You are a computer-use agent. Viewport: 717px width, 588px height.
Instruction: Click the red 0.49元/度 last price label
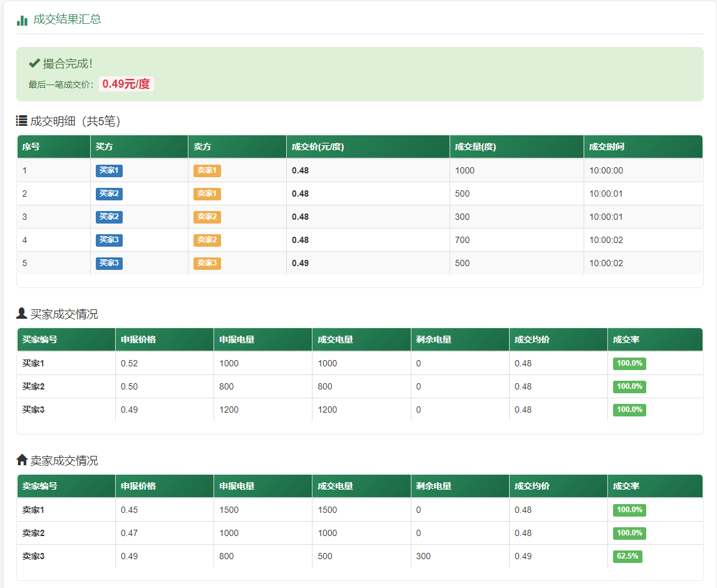126,84
